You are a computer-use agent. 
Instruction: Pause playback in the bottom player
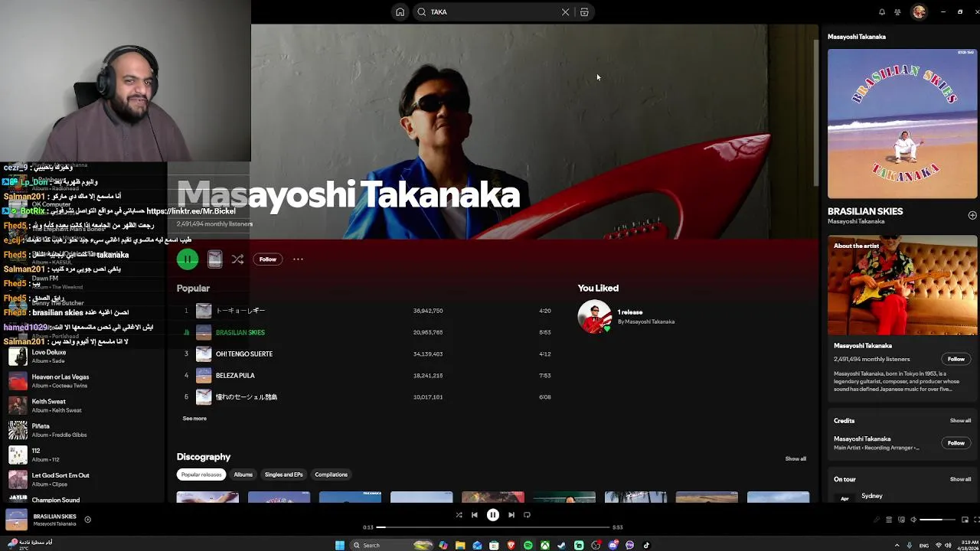[x=493, y=515]
